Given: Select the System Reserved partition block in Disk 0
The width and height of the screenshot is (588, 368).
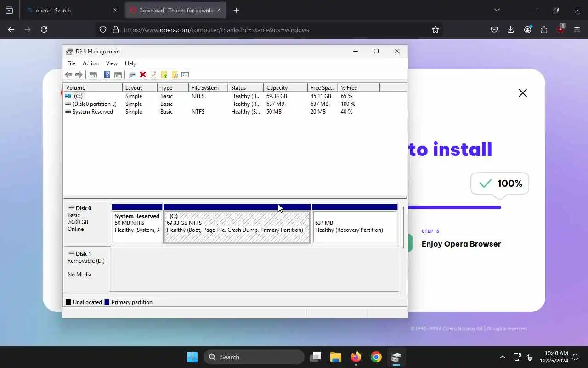Looking at the screenshot, I should [x=137, y=224].
